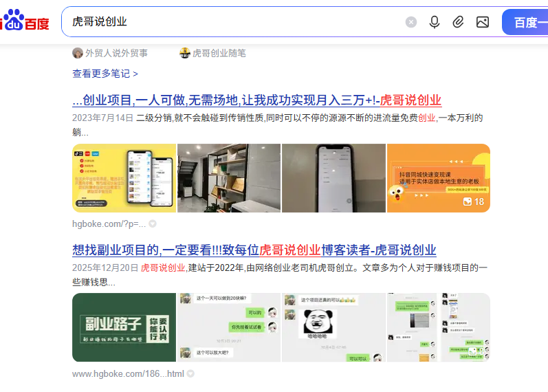Screen dimensions: 548x392
Task: Click date text 2025年12月20日
Action: click(x=105, y=268)
